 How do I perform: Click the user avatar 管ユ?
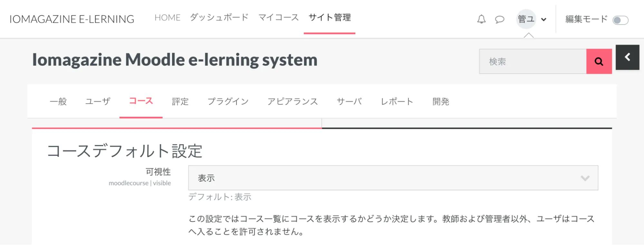tap(526, 19)
